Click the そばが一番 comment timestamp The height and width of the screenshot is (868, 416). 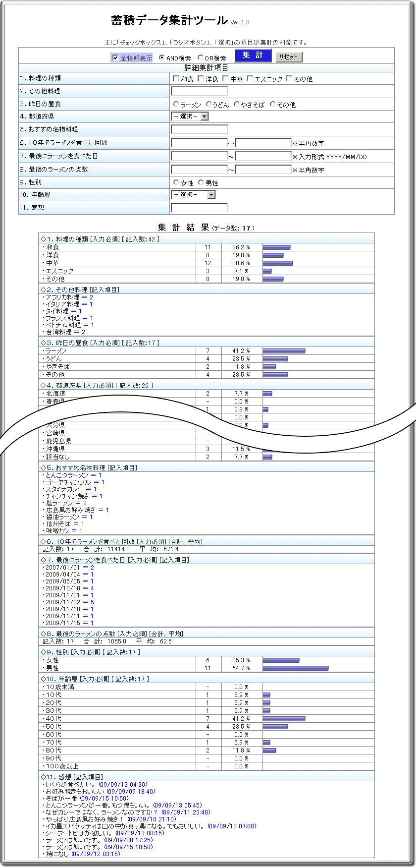pos(104,798)
